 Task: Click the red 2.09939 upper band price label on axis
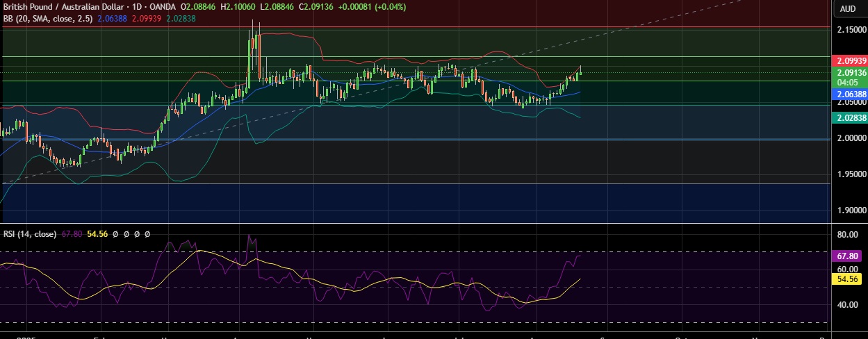point(851,61)
